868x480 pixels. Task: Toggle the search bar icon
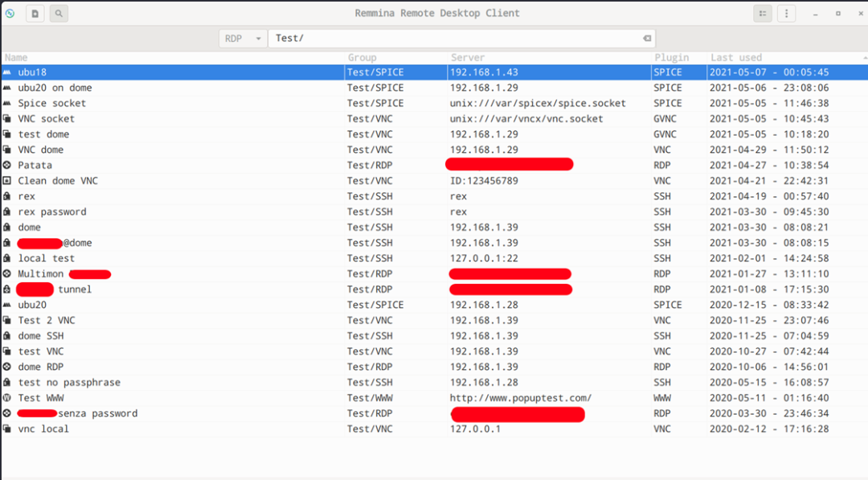59,14
